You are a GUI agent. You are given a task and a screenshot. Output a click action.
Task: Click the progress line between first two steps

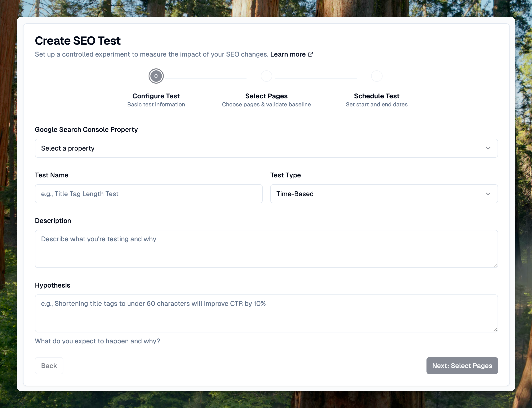point(205,78)
